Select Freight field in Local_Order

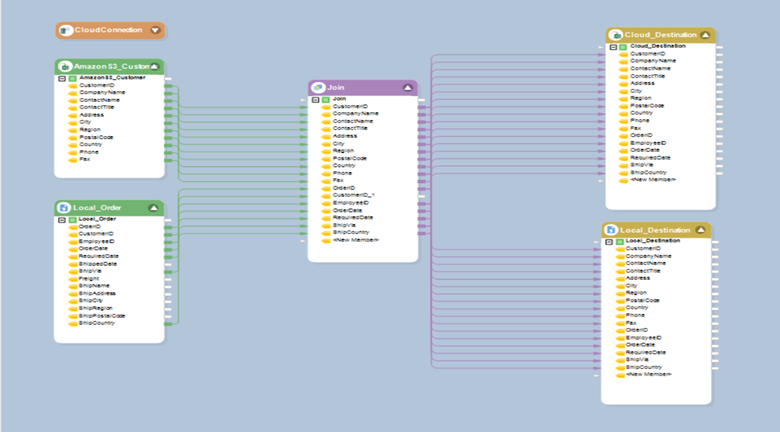(88, 278)
